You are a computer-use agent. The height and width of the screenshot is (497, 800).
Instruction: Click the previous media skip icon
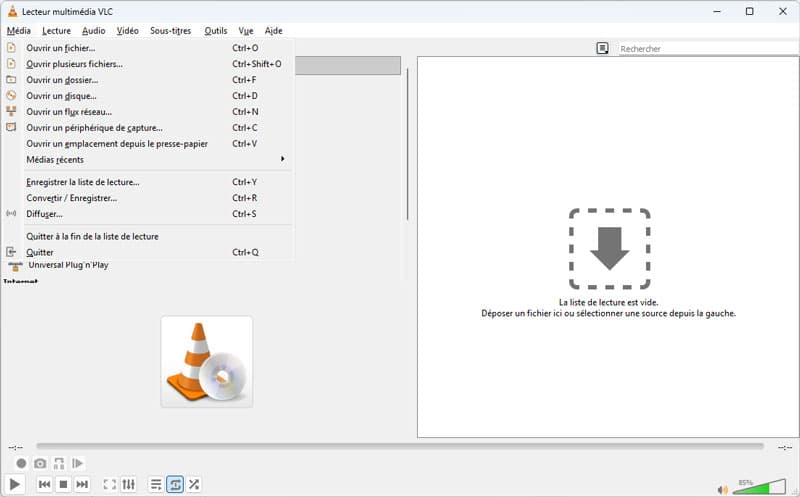click(x=44, y=485)
